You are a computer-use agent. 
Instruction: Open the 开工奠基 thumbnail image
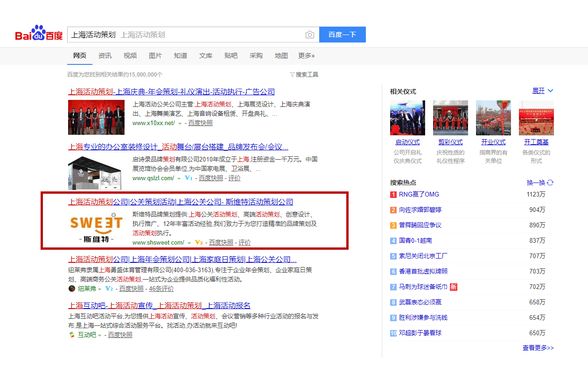tap(536, 118)
